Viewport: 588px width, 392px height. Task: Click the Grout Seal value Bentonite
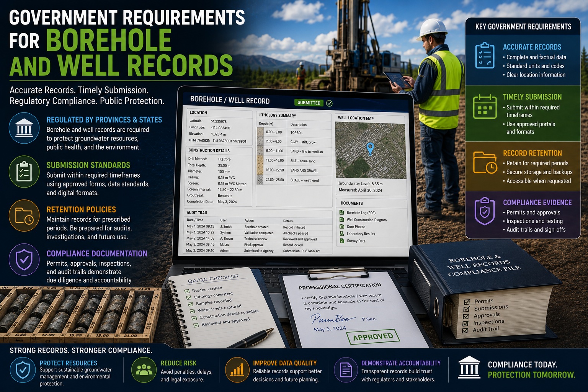click(225, 196)
